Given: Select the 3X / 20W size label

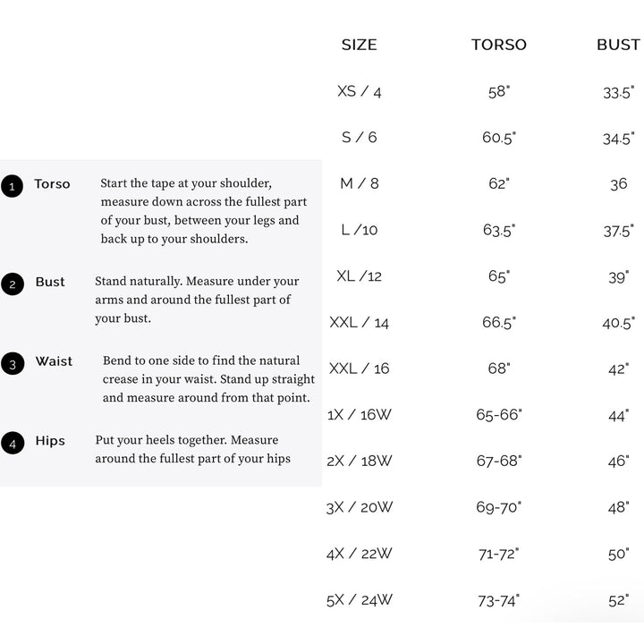Looking at the screenshot, I should (x=359, y=507).
